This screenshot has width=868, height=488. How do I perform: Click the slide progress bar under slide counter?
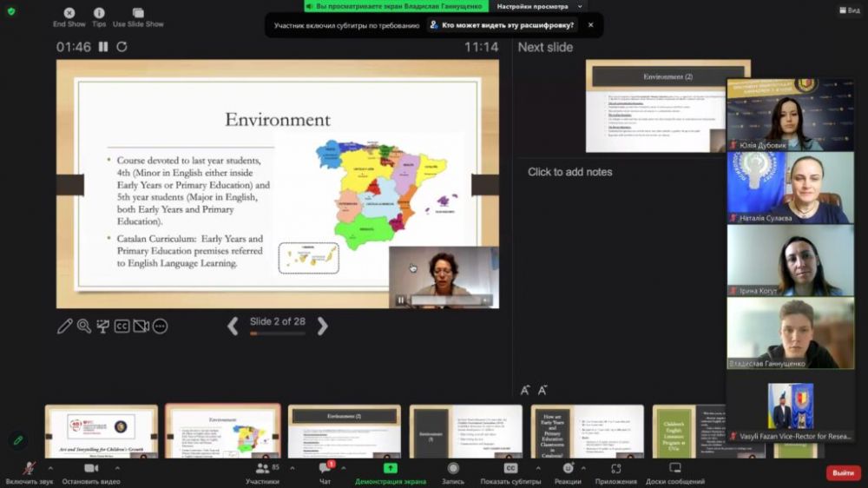click(278, 333)
